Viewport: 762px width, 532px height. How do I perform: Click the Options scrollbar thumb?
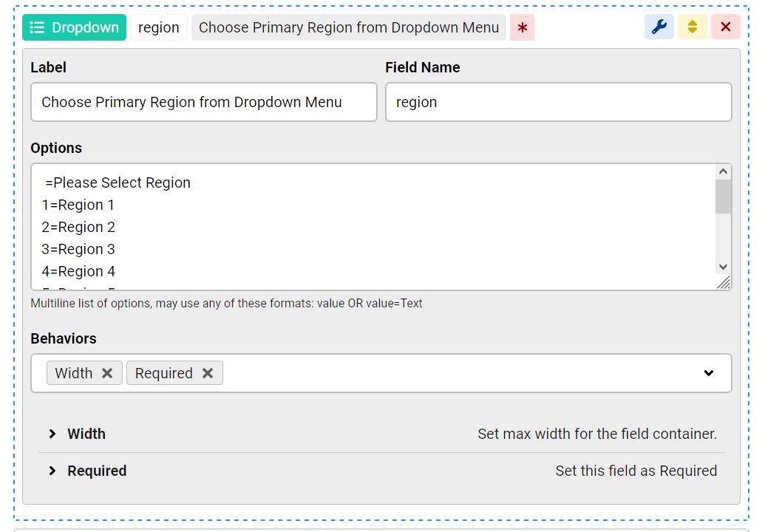tap(724, 197)
